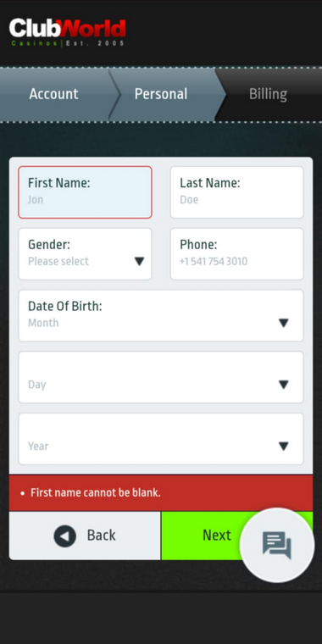
Task: Expand the Year dropdown arrow
Action: tap(283, 446)
